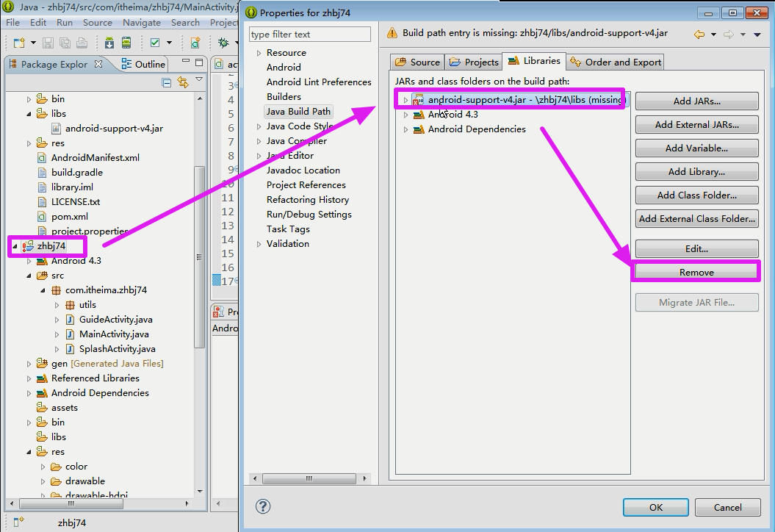The width and height of the screenshot is (775, 532).
Task: Click the Back arrow in Properties dialog
Action: click(x=699, y=34)
